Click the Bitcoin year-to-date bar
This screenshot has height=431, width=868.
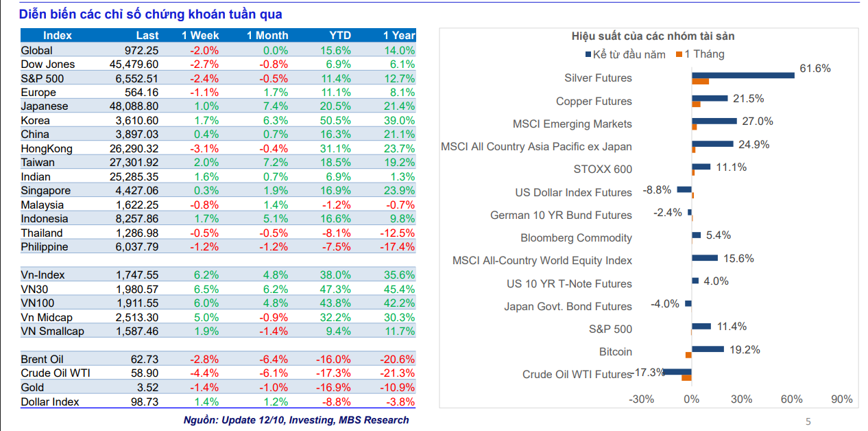click(708, 349)
